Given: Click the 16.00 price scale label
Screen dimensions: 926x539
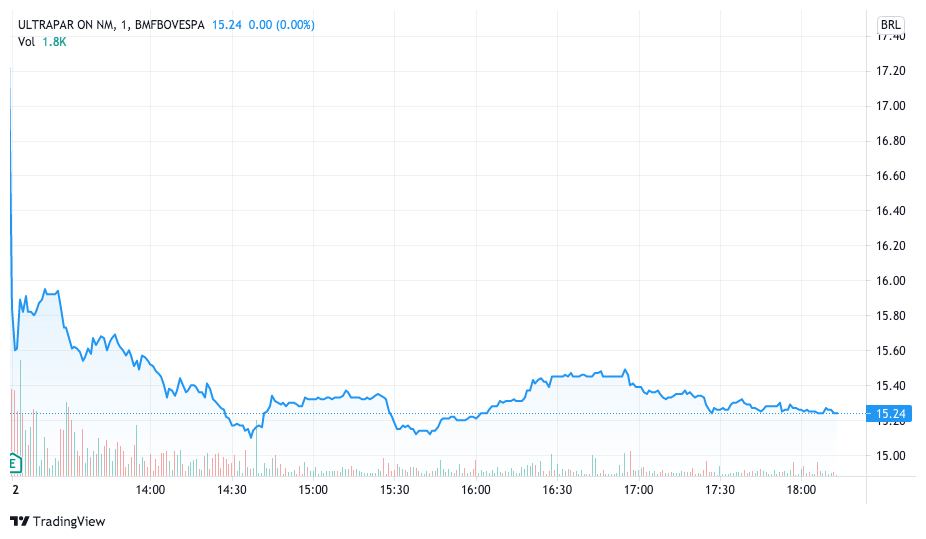Looking at the screenshot, I should coord(890,281).
